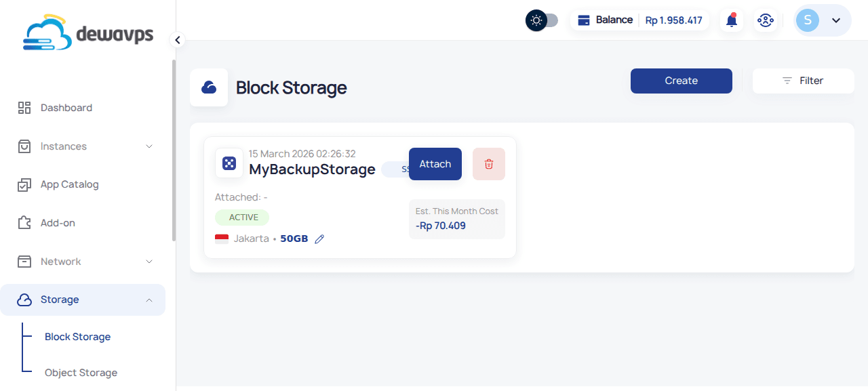Image resolution: width=868 pixels, height=391 pixels.
Task: Open the Add-on section icon
Action: pyautogui.click(x=24, y=222)
